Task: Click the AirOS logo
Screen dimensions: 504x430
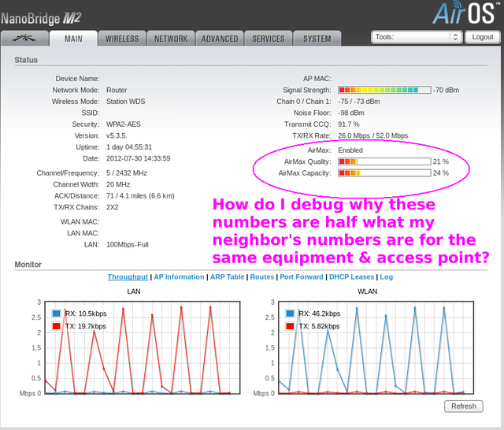Action: click(x=465, y=13)
